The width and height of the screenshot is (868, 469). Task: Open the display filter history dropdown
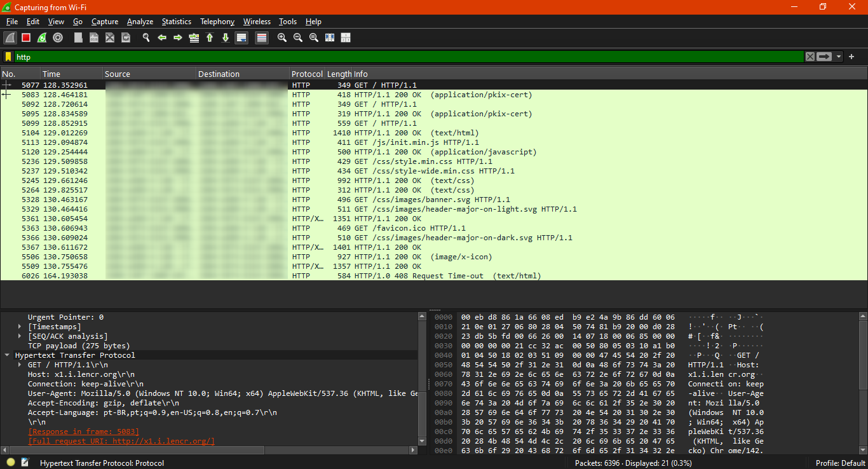(x=839, y=57)
